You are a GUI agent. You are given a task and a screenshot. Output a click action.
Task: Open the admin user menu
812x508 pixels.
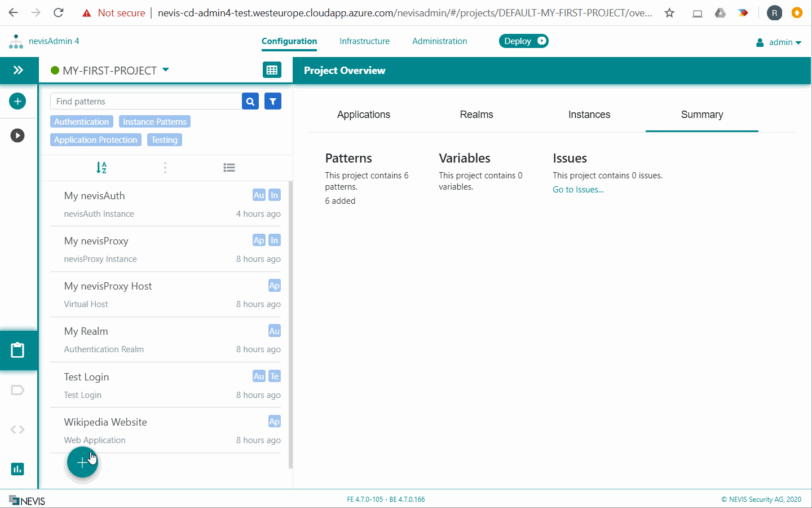point(779,42)
